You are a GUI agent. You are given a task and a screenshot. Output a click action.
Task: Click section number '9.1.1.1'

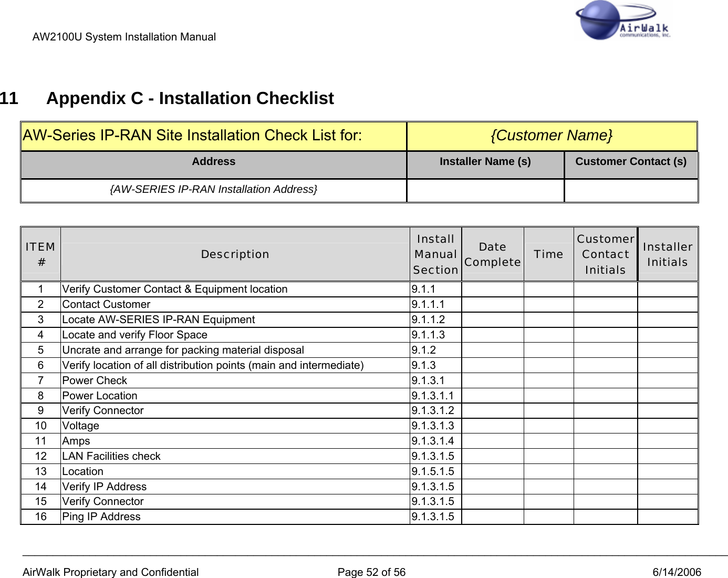point(428,305)
